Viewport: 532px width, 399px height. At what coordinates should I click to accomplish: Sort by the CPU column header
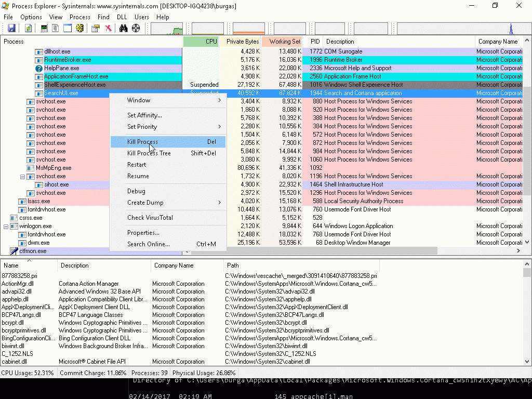coord(201,42)
